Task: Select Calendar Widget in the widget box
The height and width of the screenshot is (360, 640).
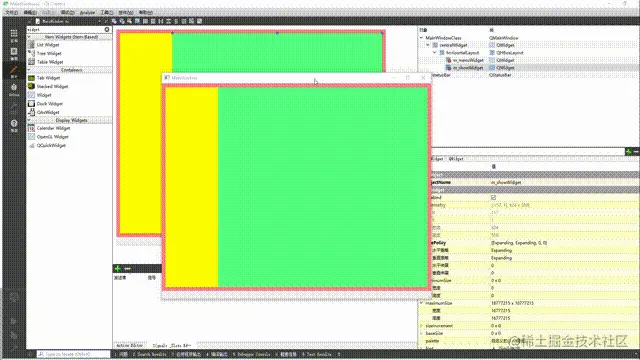Action: click(x=53, y=128)
